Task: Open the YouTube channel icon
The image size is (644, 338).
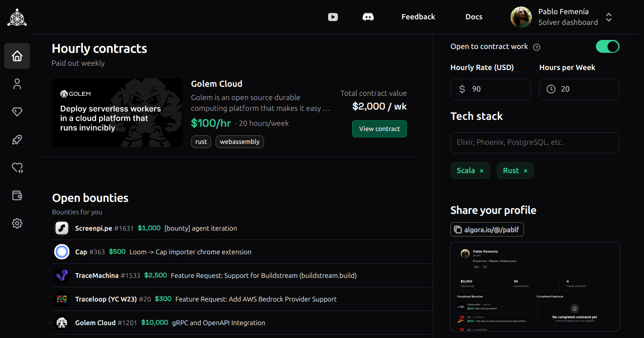Action: coord(333,17)
